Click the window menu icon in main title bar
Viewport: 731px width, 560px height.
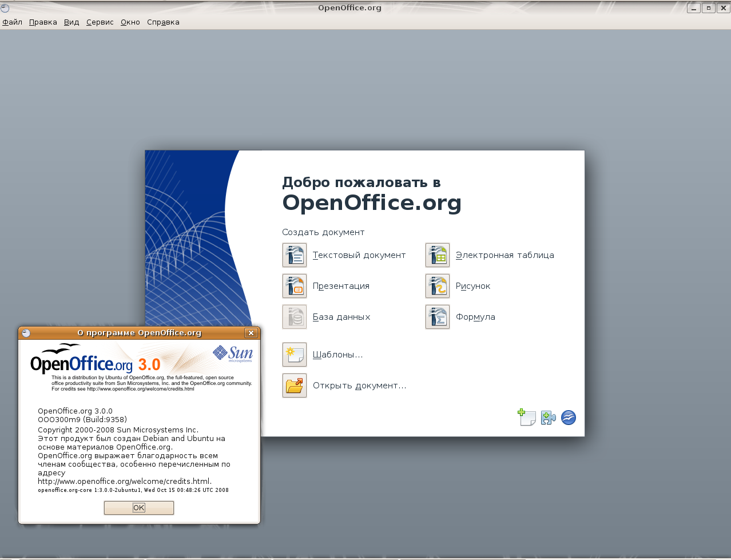click(x=5, y=8)
